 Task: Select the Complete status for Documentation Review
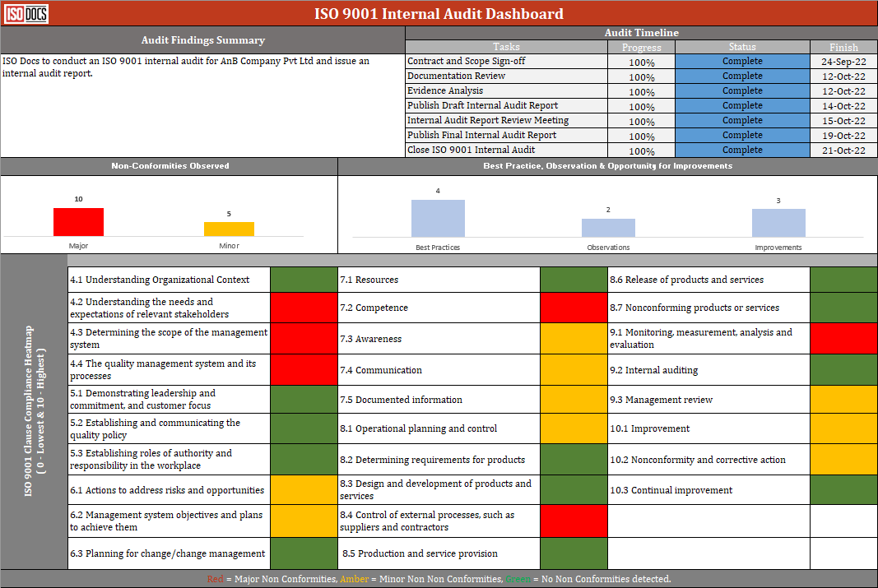[x=742, y=76]
